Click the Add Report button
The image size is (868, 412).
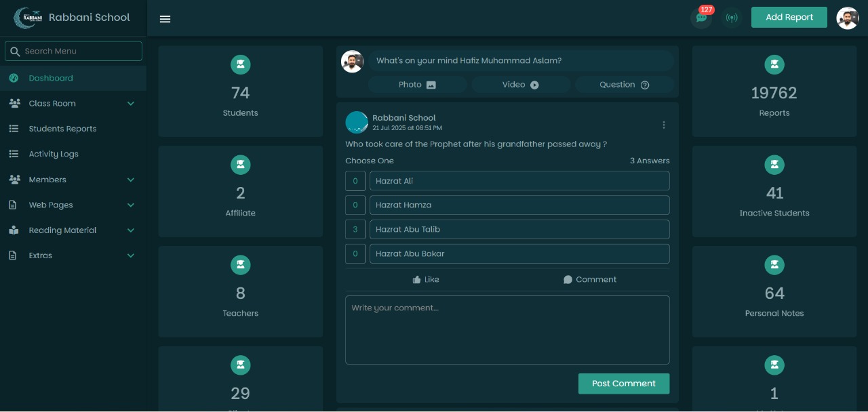789,18
